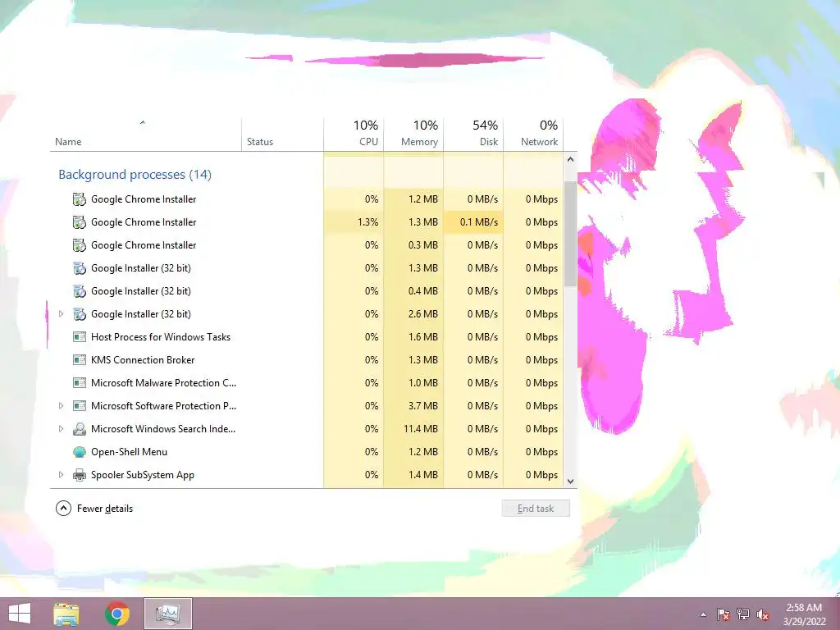Expand the Microsoft Windows Search Indexer row
The width and height of the screenshot is (840, 630).
coord(61,428)
